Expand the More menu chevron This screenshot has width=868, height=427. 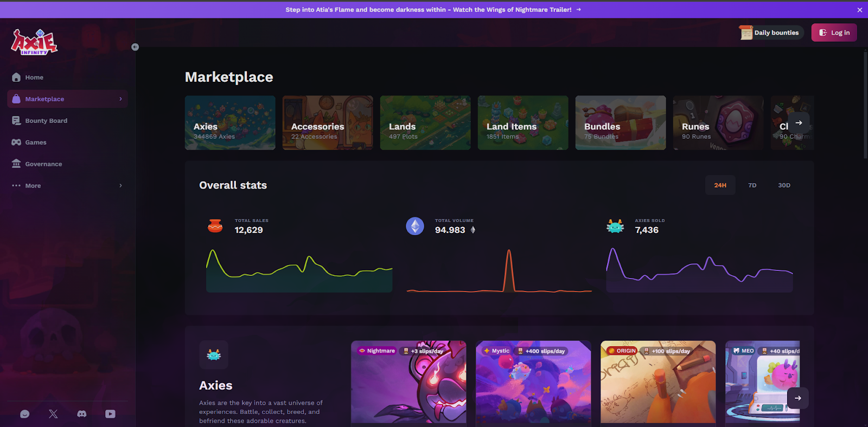[x=120, y=185]
